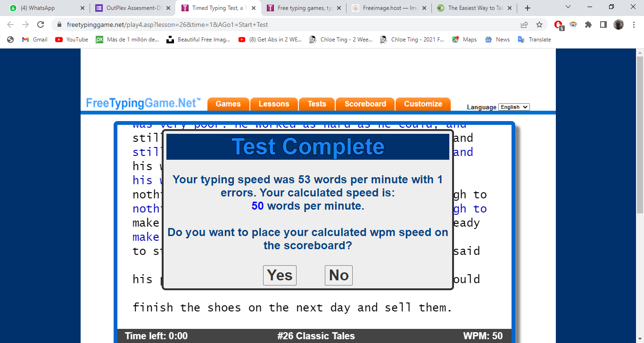Open the red Opera-style extension icon
Screen dimensions: 644x343
tap(559, 25)
